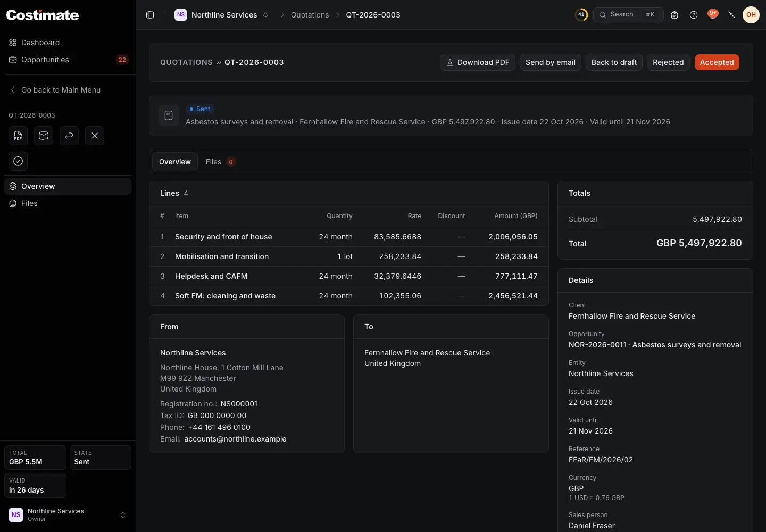
Task: Open the help question mark icon
Action: (694, 15)
